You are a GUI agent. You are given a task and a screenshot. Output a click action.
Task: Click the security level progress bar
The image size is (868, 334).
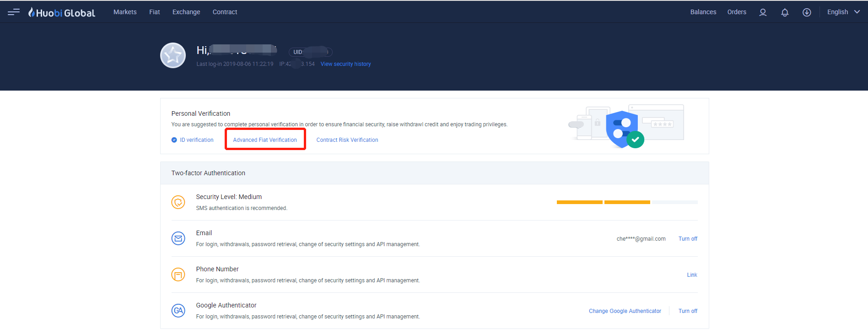(x=627, y=202)
